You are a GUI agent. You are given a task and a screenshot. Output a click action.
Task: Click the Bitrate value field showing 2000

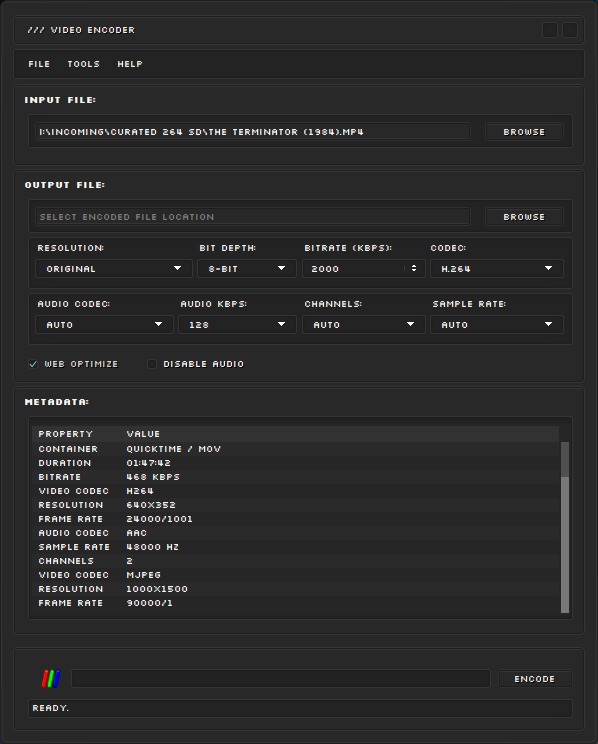354,269
